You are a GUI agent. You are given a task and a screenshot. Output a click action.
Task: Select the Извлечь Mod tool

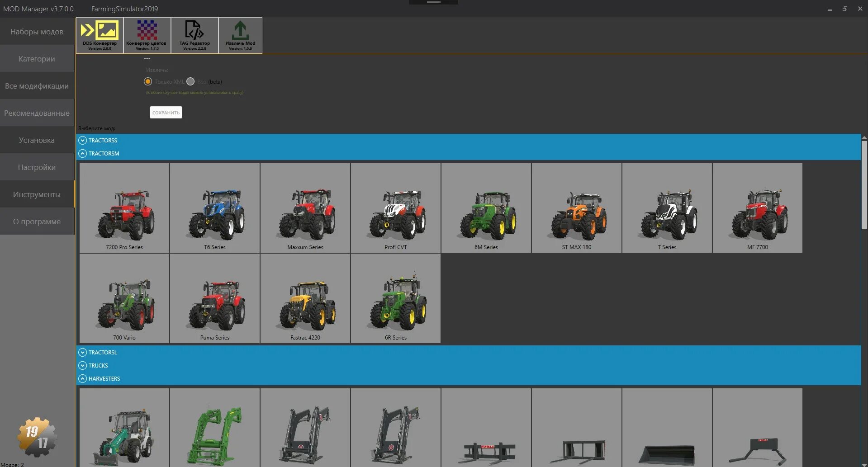click(240, 35)
